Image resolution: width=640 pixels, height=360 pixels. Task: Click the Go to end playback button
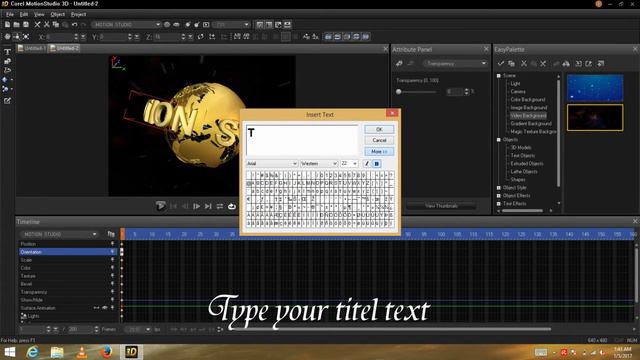point(208,206)
